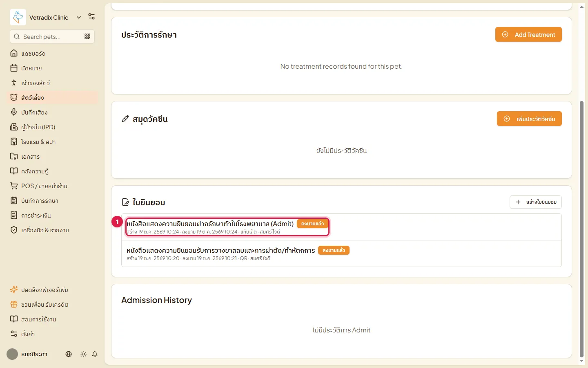Click the หมอปิยะดา user avatar

pos(12,354)
